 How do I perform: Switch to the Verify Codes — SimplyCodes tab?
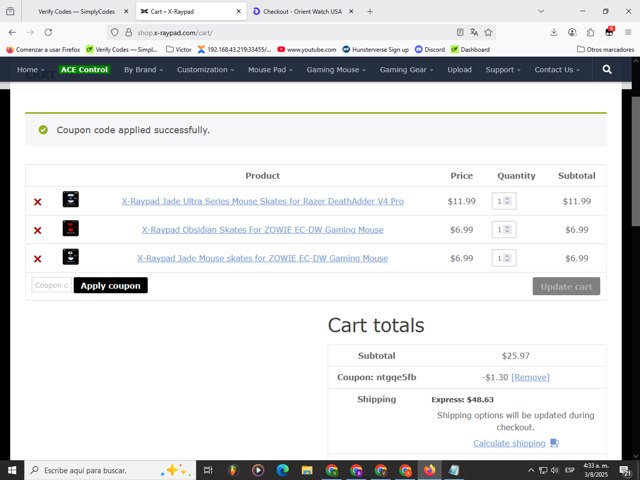point(76,11)
